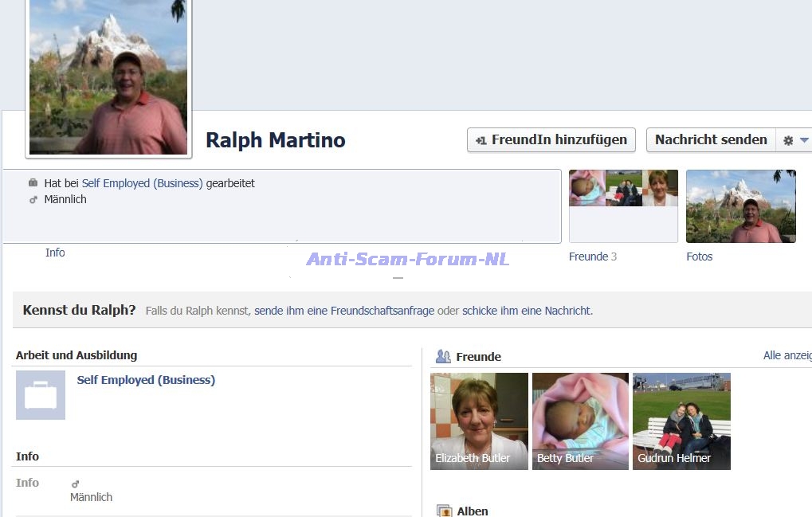Click the Freunde section people icon

coord(443,356)
